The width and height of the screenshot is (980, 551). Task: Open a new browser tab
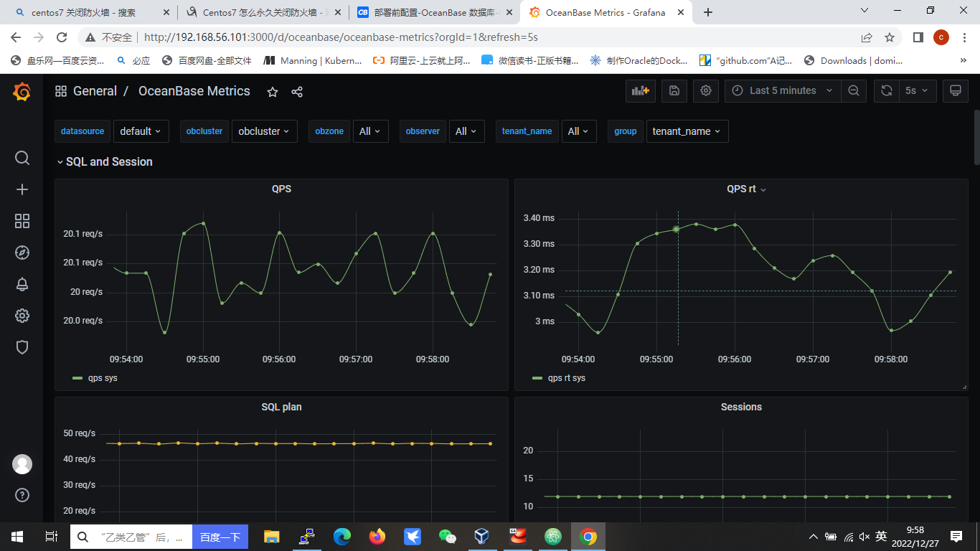[708, 12]
